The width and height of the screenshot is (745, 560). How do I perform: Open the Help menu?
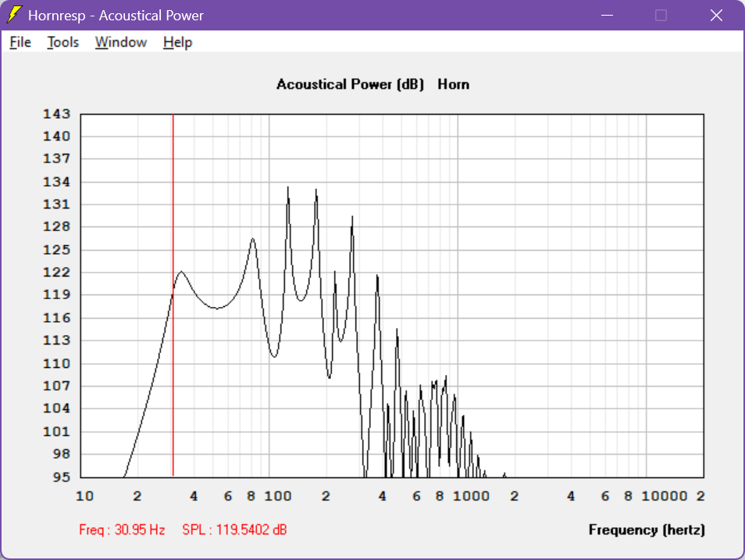[x=177, y=42]
